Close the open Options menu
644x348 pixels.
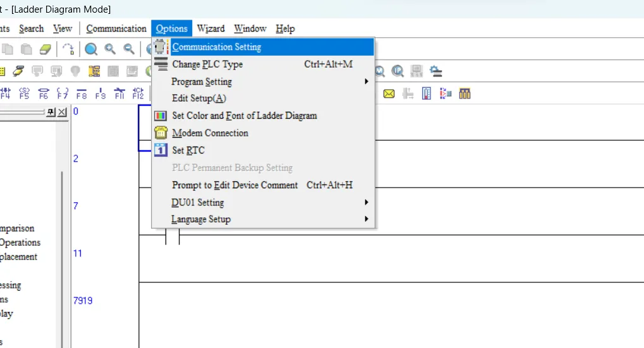171,28
